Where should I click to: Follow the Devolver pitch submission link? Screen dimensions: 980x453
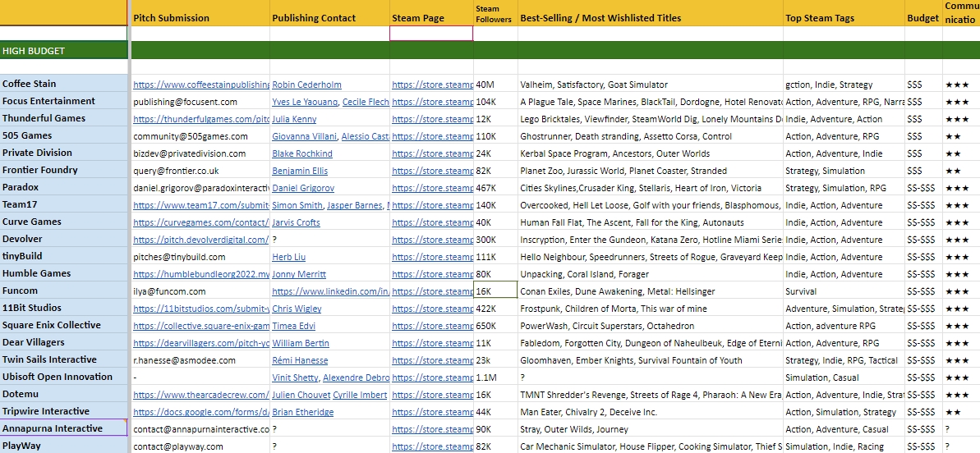coord(201,240)
